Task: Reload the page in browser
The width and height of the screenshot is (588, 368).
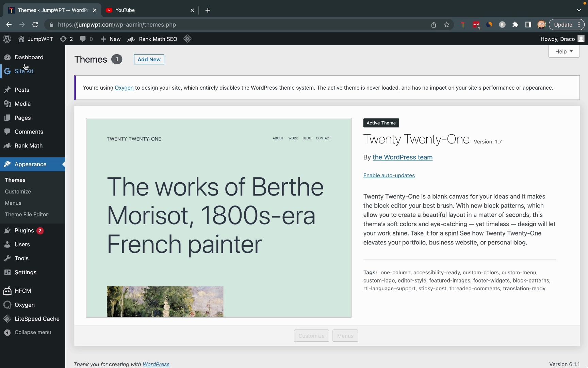Action: click(x=35, y=25)
